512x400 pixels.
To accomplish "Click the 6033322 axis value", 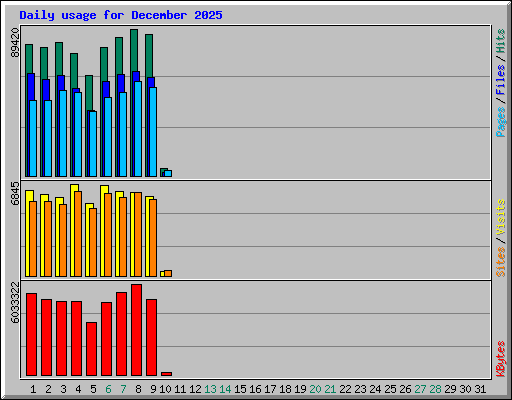I will pyautogui.click(x=15, y=303).
